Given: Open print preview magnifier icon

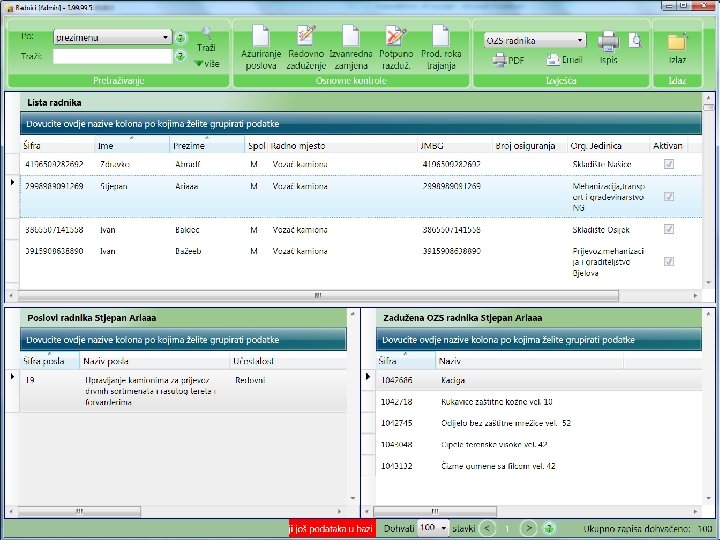Looking at the screenshot, I should point(636,40).
